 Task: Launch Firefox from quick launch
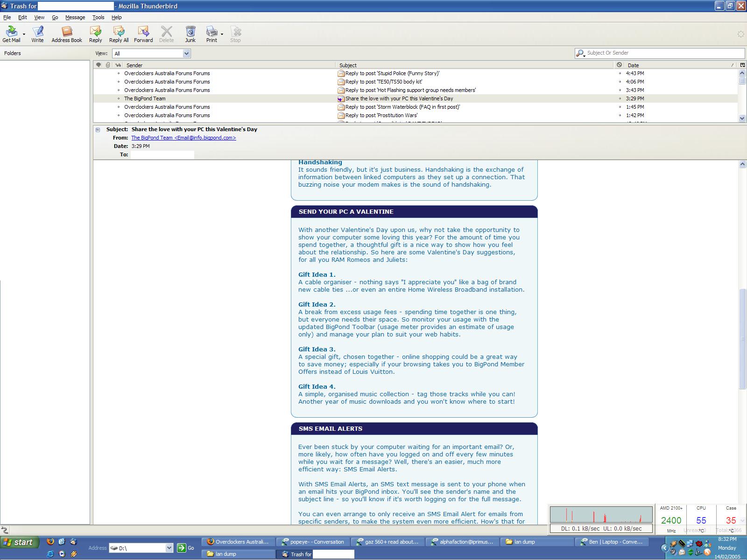(x=50, y=542)
